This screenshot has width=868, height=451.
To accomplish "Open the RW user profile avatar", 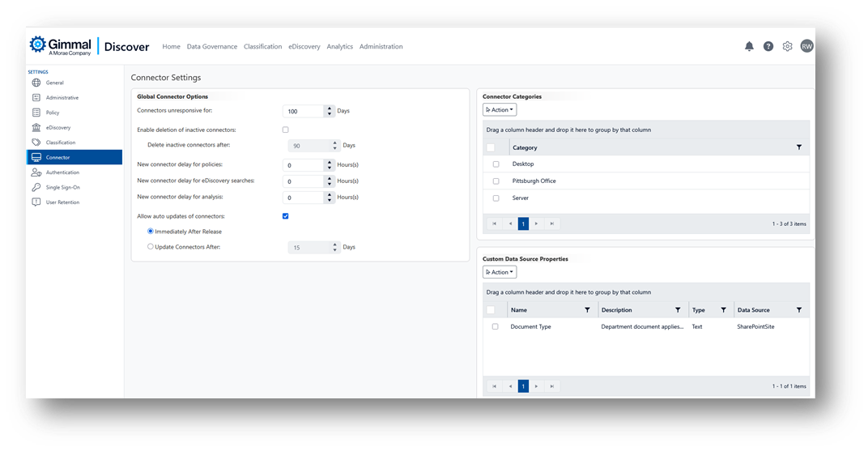I will coord(806,46).
